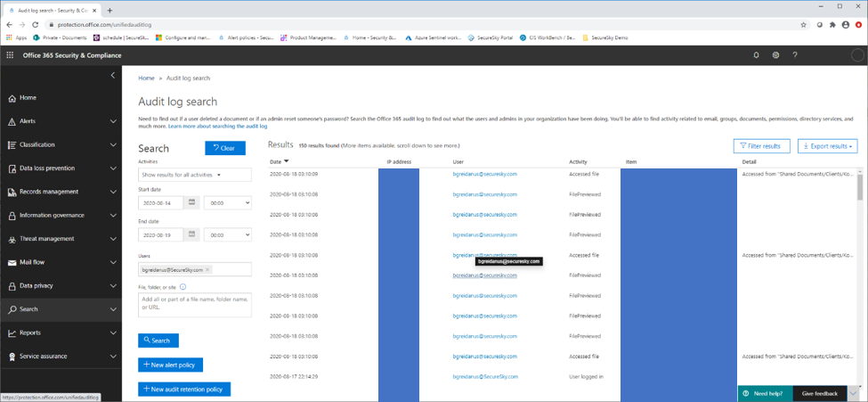Open the Apps bookmarks shortcut

(16, 37)
